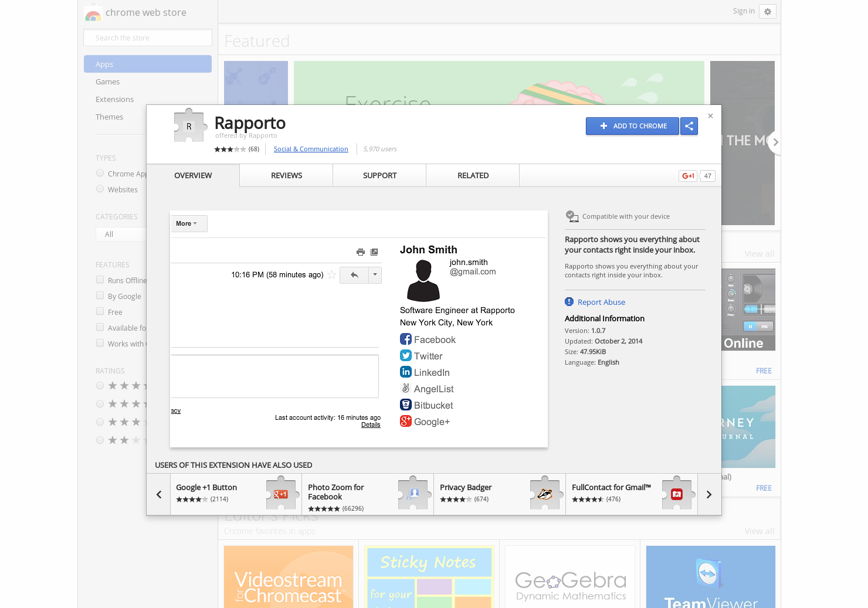Enable the By Google feature checkbox
The height and width of the screenshot is (608, 868).
[x=100, y=295]
